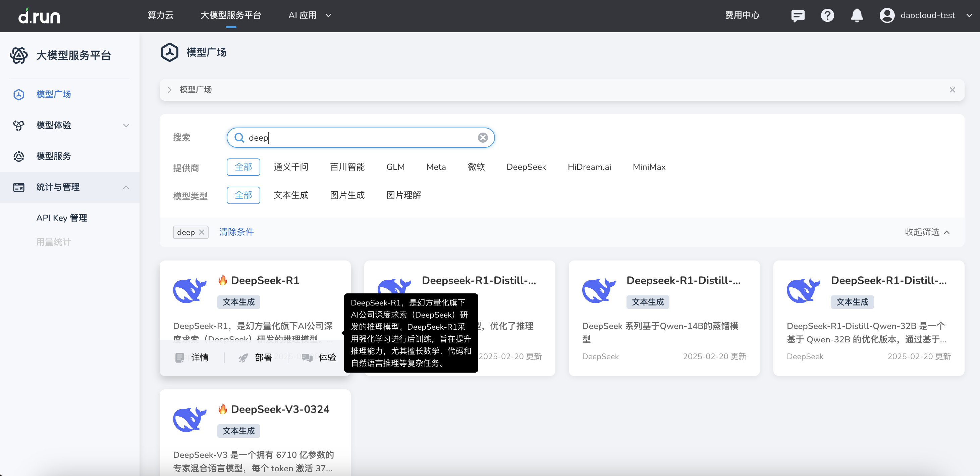This screenshot has width=980, height=476.
Task: Focus the model search input field
Action: click(x=361, y=138)
